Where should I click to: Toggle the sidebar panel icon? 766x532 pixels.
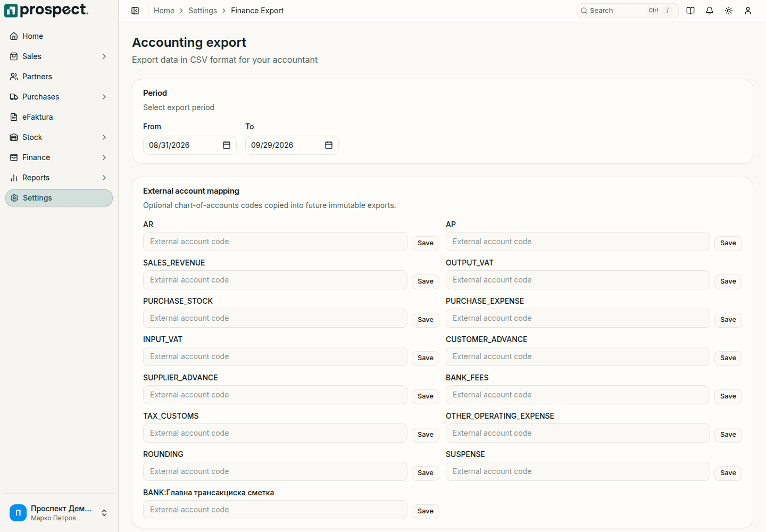coord(135,11)
